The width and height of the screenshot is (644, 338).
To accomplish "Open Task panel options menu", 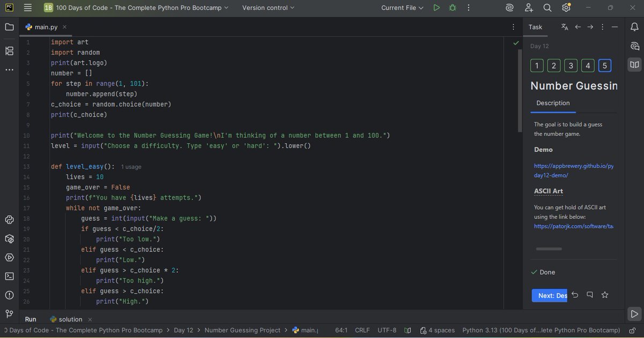I will pyautogui.click(x=603, y=27).
